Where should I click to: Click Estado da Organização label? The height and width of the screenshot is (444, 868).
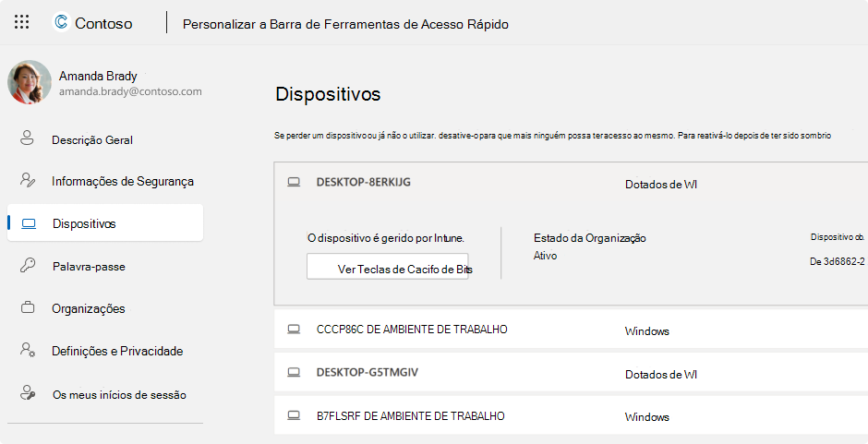click(589, 238)
